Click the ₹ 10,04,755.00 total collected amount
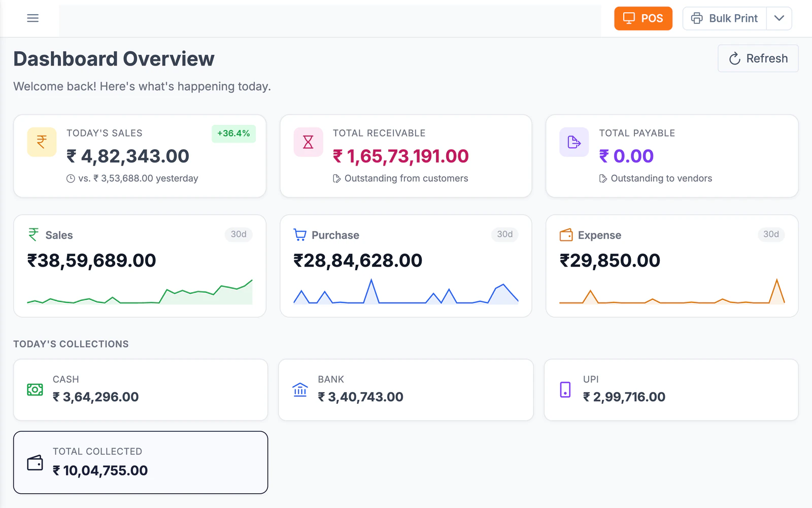 (100, 470)
